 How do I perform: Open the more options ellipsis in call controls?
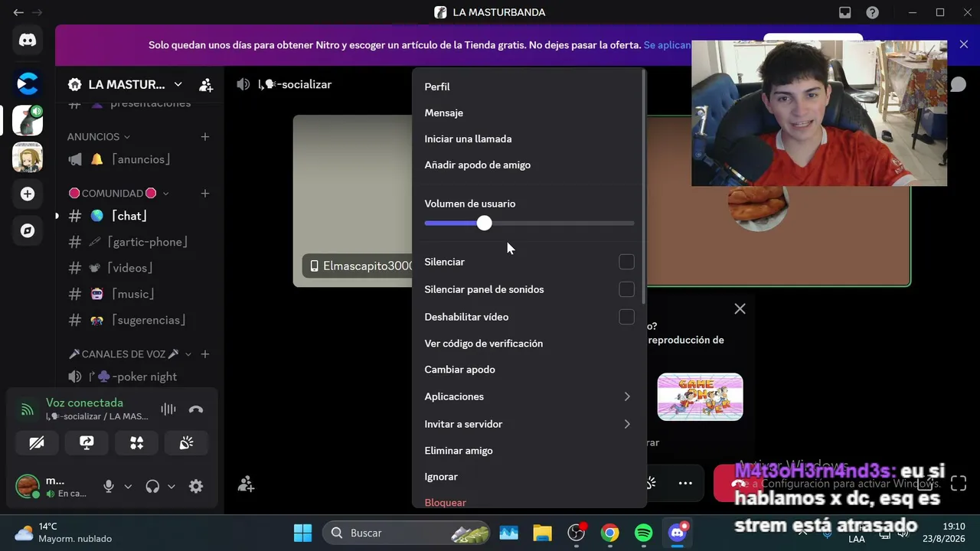685,483
